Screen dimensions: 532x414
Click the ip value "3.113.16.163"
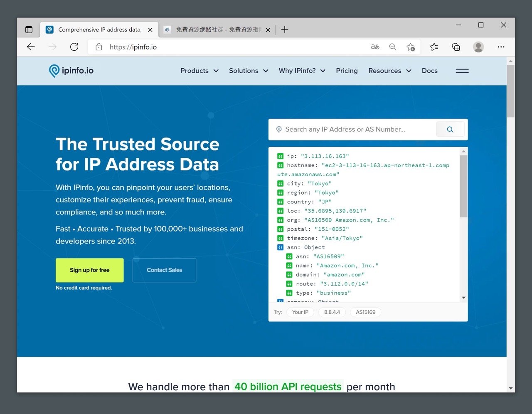(x=325, y=156)
